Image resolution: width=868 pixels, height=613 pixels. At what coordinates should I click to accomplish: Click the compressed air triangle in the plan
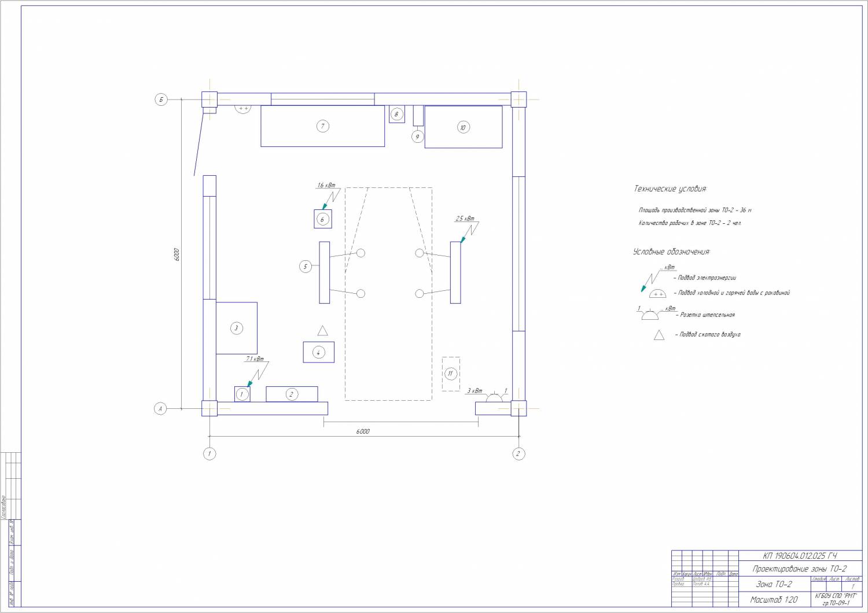pyautogui.click(x=323, y=331)
